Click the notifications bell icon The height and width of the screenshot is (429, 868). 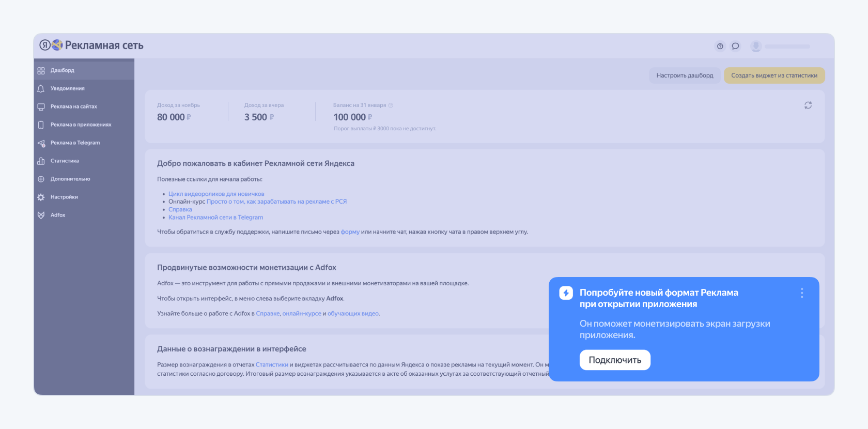coord(41,88)
